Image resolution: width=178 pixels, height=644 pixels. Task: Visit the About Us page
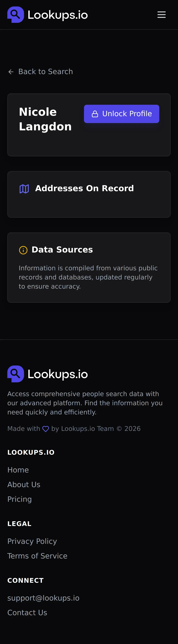24,485
